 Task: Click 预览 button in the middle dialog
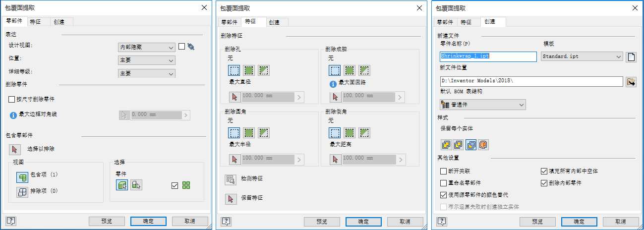tap(322, 221)
